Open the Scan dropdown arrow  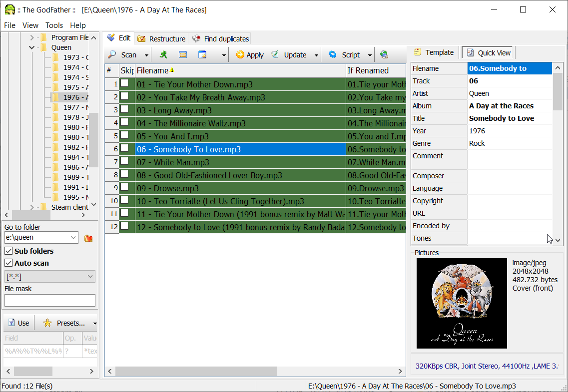point(146,55)
